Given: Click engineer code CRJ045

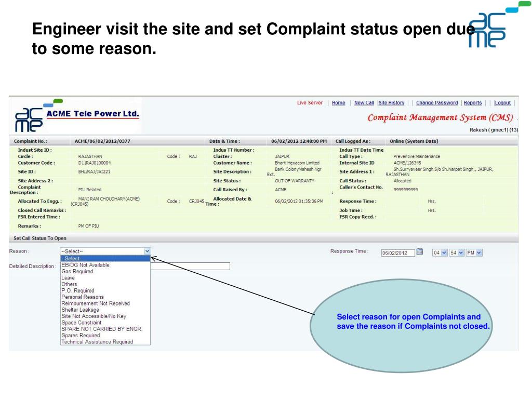Looking at the screenshot, I should pos(196,201).
